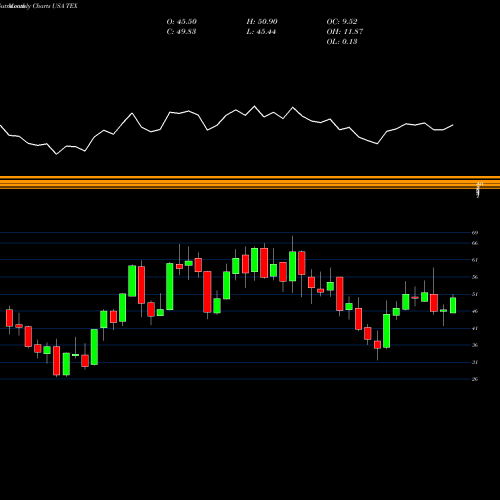Click the '31' price axis label
The width and height of the screenshot is (500, 500).
(x=475, y=362)
